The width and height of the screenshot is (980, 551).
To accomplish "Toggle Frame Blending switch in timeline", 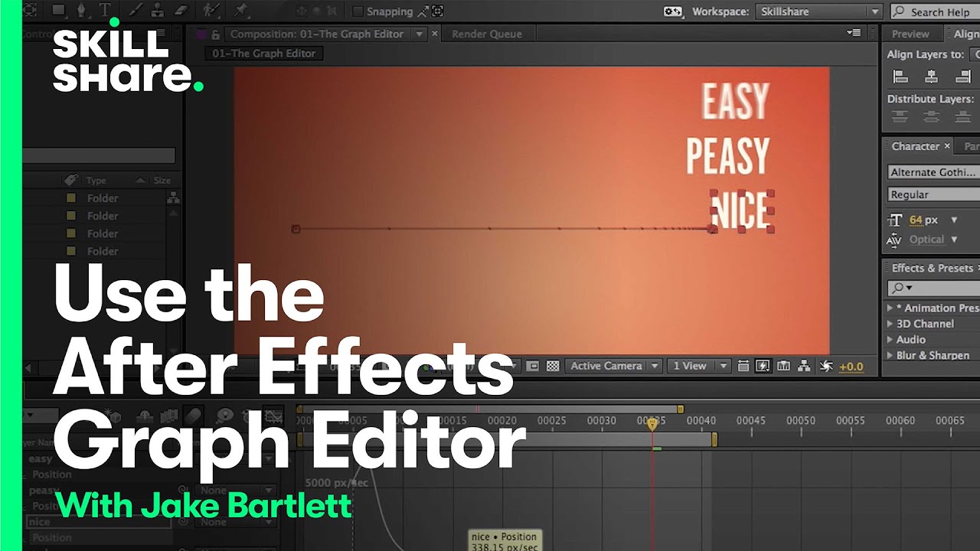I will point(170,415).
